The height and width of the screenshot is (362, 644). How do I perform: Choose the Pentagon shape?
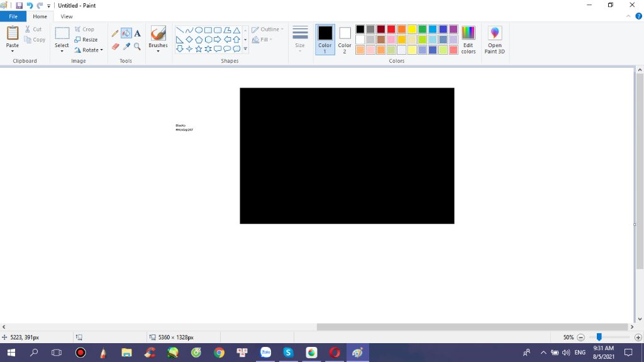[x=198, y=40]
